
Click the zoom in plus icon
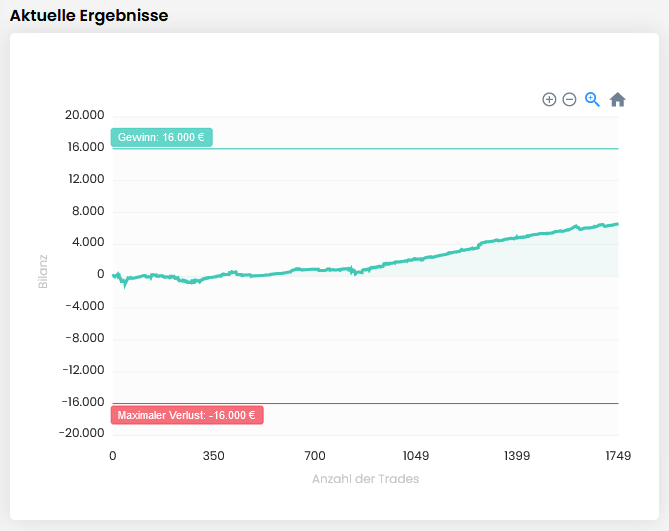click(x=549, y=99)
